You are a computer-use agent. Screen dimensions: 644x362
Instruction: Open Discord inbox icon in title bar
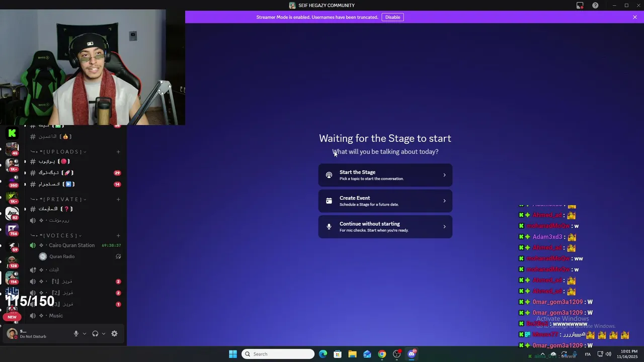click(580, 6)
